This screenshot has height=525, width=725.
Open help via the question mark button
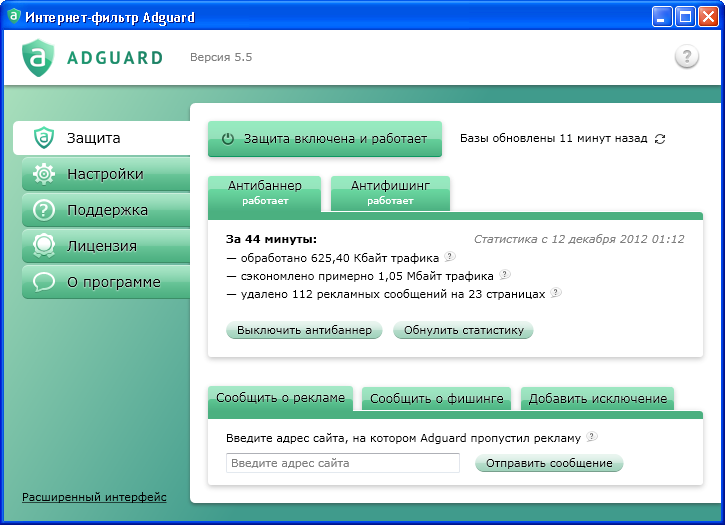687,56
